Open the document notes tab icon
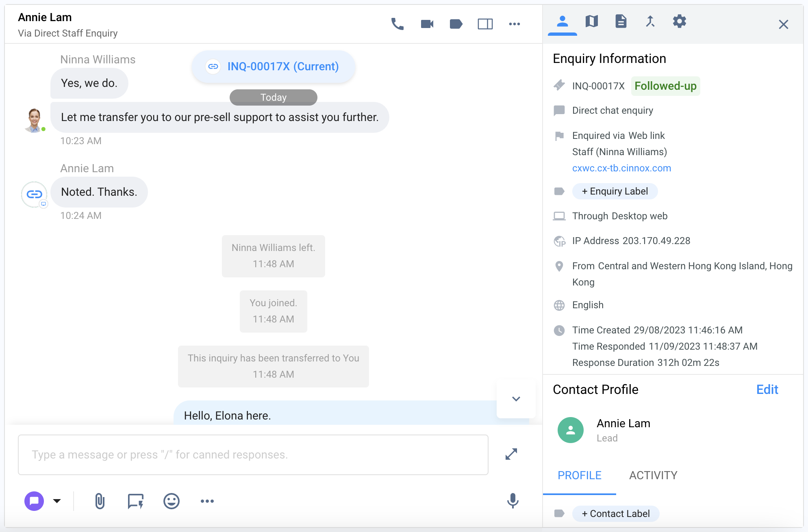808x532 pixels. [621, 21]
